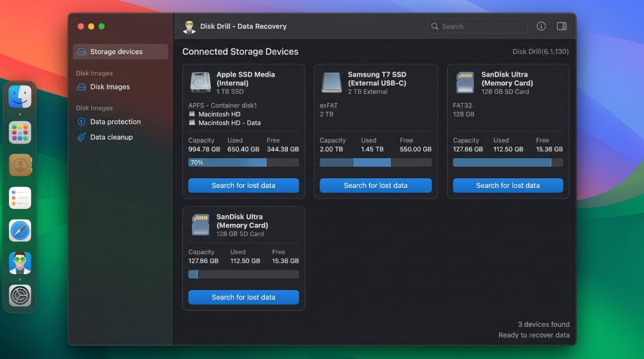Open Finder from the dock
Image resolution: width=644 pixels, height=359 pixels.
pos(20,97)
